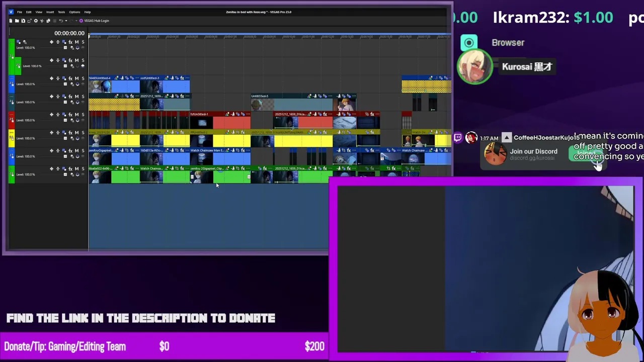Viewport: 644px width, 362px height.
Task: Click the Paste clipboard icon in toolbar
Action: pyautogui.click(x=54, y=21)
